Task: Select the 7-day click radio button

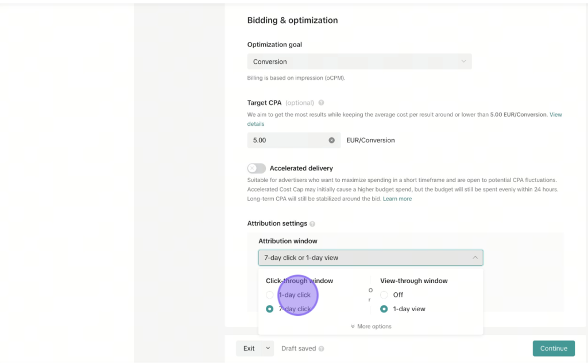Action: pos(270,309)
